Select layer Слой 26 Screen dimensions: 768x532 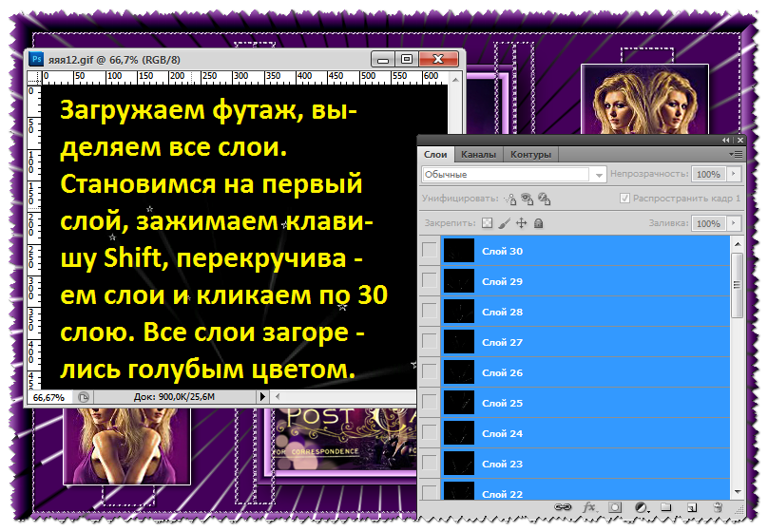(586, 372)
